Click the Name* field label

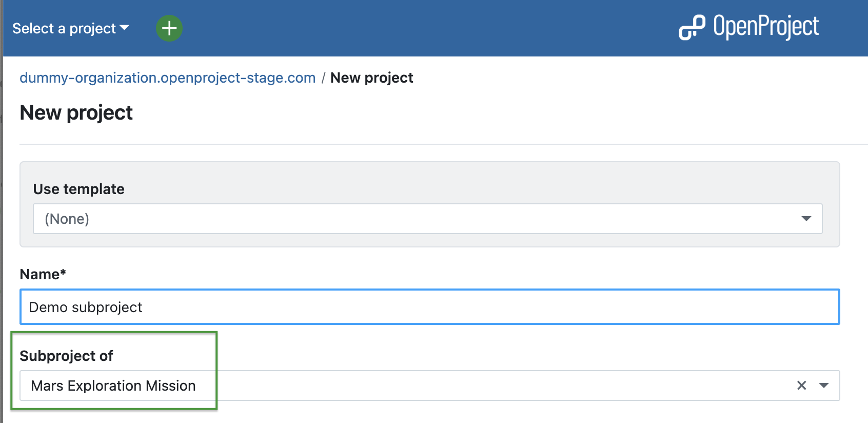tap(43, 274)
